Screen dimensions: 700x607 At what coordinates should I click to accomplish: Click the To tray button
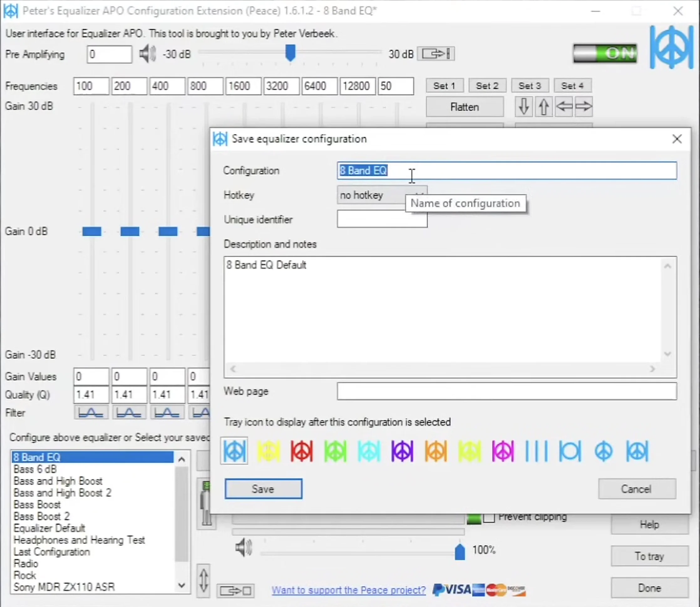[x=650, y=556]
